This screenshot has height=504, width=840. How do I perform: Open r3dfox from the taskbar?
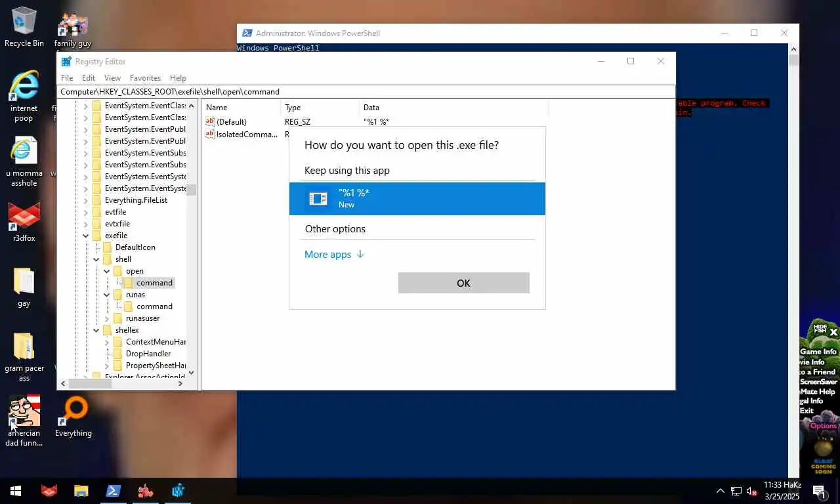point(49,491)
